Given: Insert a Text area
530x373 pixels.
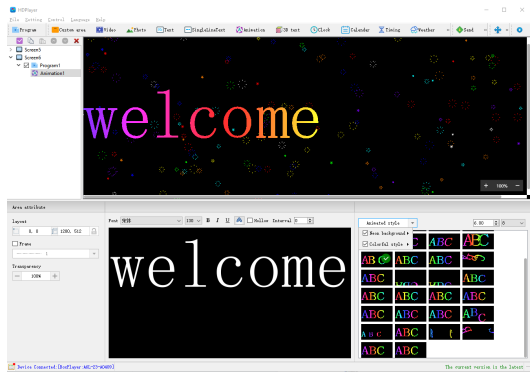Looking at the screenshot, I should 165,30.
